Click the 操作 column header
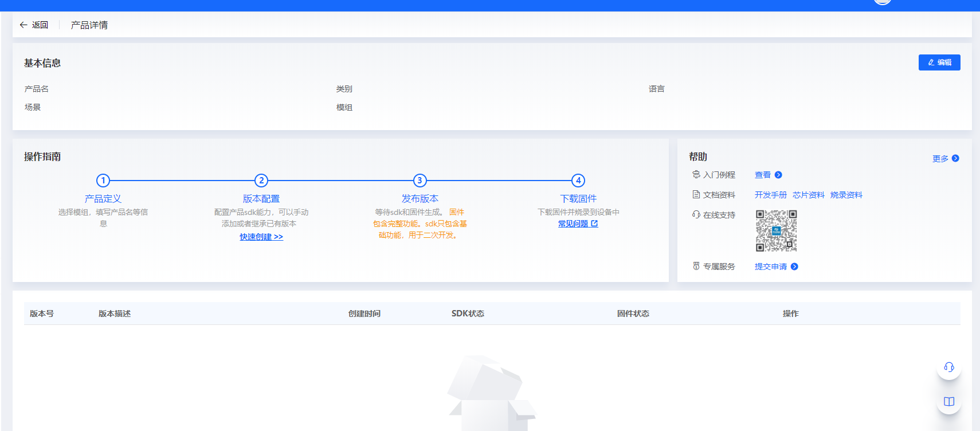 coord(791,314)
